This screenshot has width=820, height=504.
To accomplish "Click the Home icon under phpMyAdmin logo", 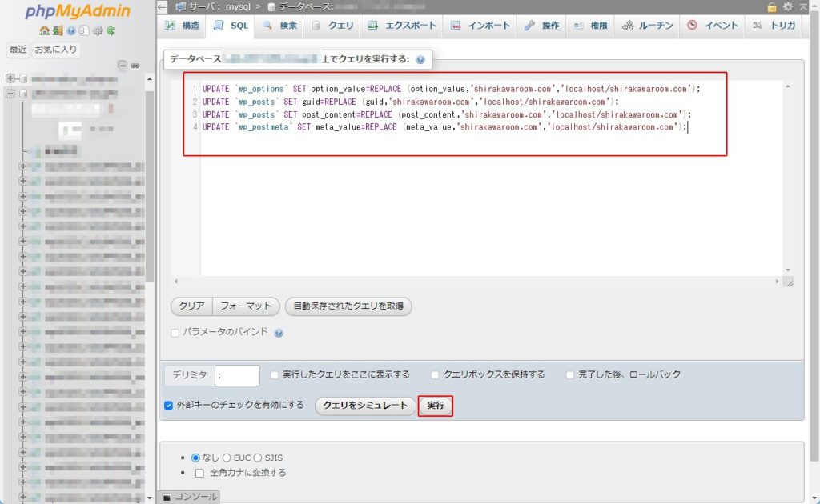I will [44, 31].
